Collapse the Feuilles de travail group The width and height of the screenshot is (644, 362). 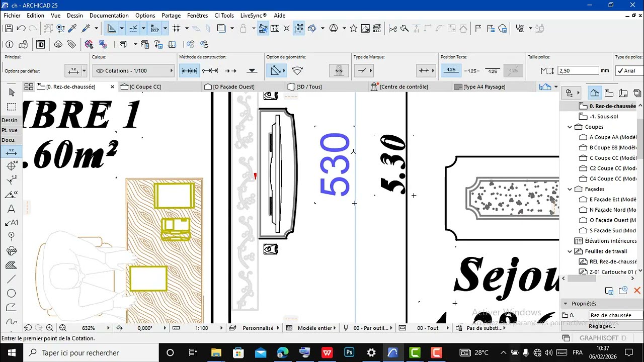570,251
